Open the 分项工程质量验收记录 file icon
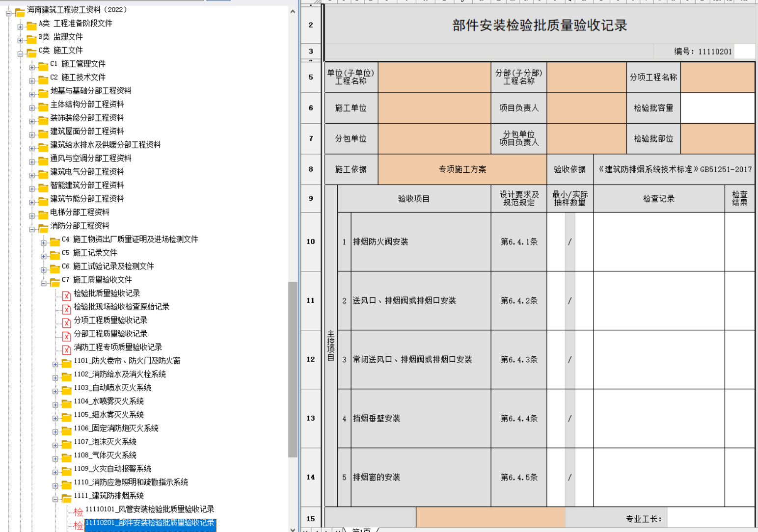 coord(66,322)
